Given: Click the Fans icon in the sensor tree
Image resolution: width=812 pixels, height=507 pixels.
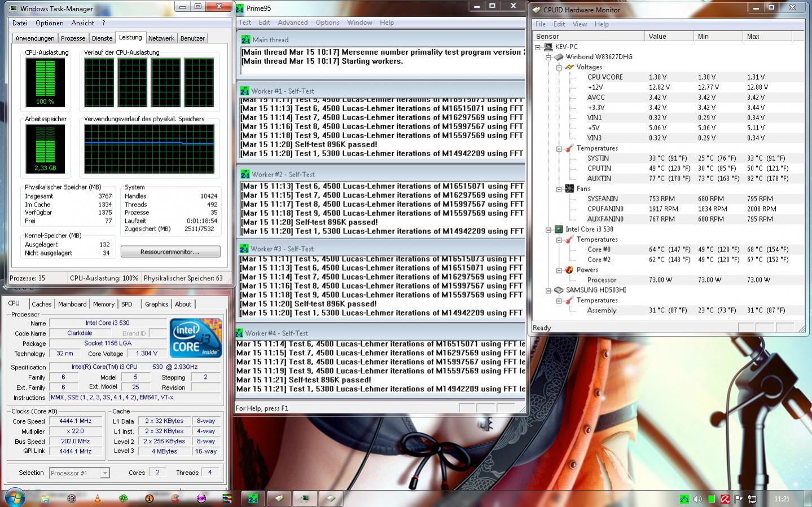Looking at the screenshot, I should click(x=569, y=189).
